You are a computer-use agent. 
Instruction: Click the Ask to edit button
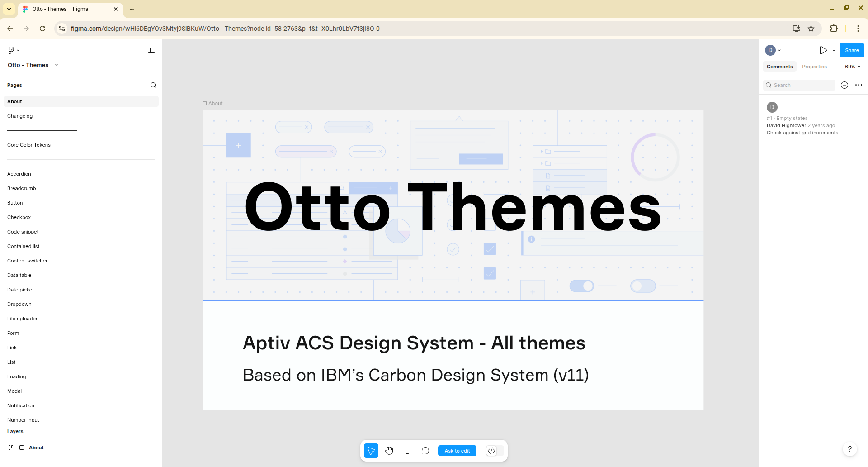pyautogui.click(x=457, y=451)
